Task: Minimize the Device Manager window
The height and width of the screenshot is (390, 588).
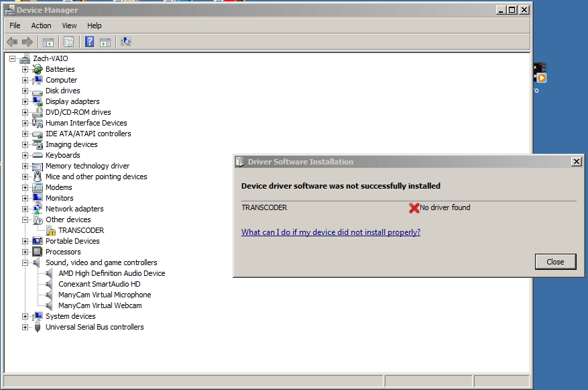Action: [502, 10]
